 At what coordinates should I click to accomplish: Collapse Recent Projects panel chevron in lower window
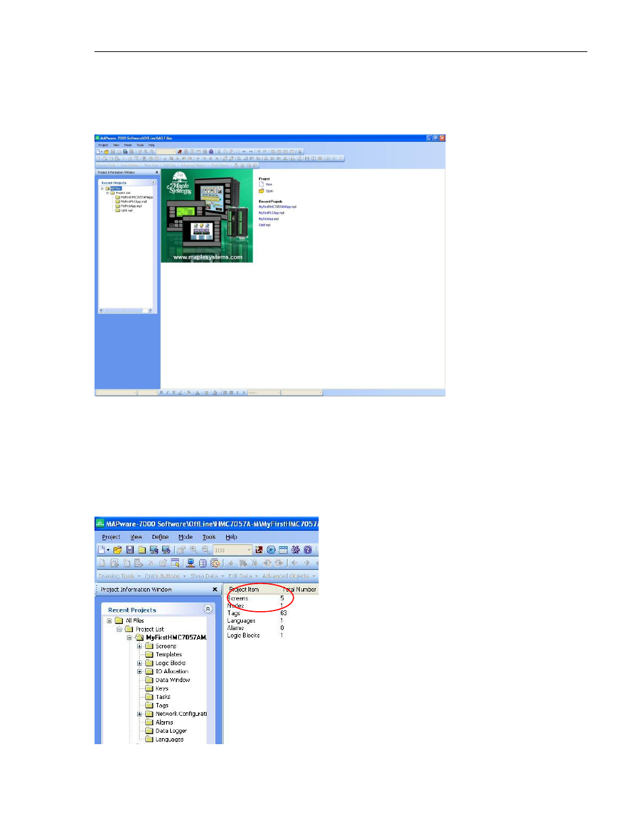click(208, 609)
